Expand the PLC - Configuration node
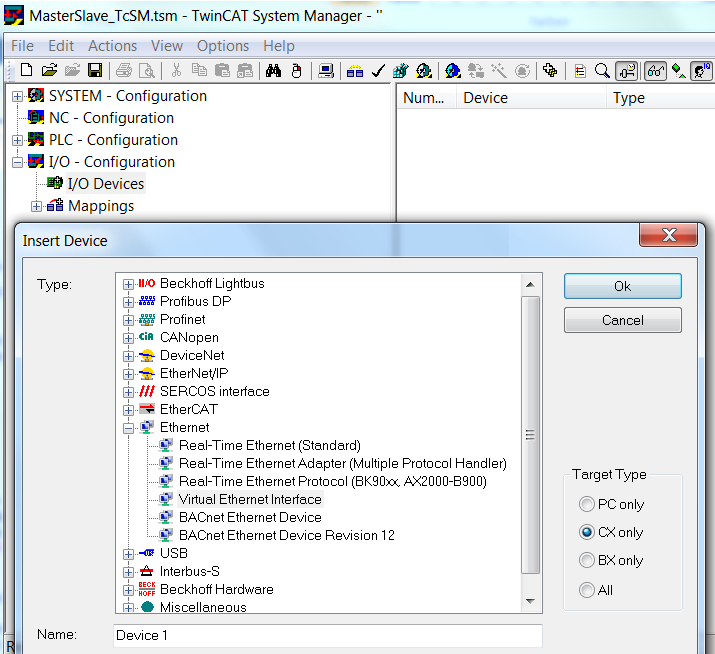 (17, 140)
